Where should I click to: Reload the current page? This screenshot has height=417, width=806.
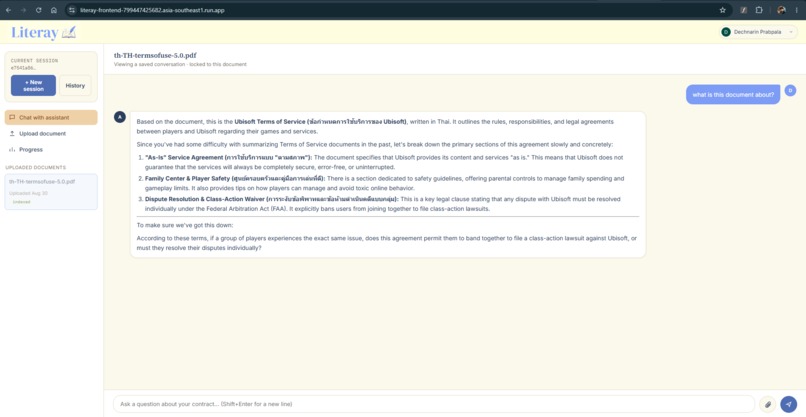click(39, 10)
